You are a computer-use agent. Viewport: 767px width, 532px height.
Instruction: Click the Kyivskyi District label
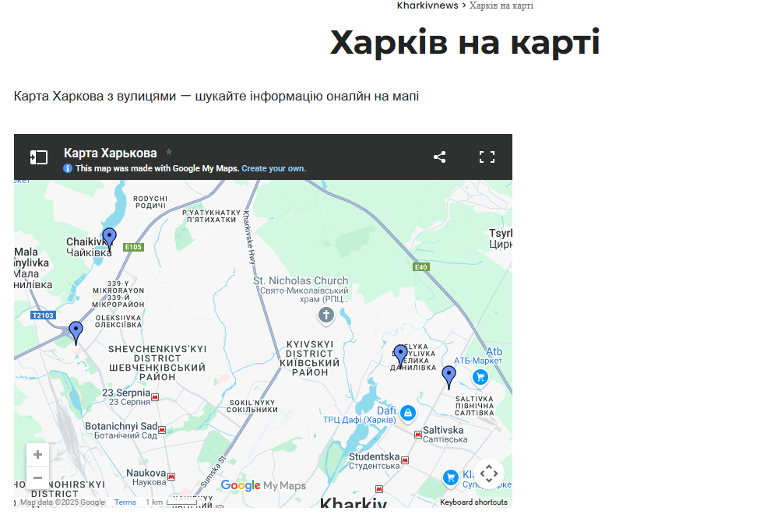click(x=310, y=358)
